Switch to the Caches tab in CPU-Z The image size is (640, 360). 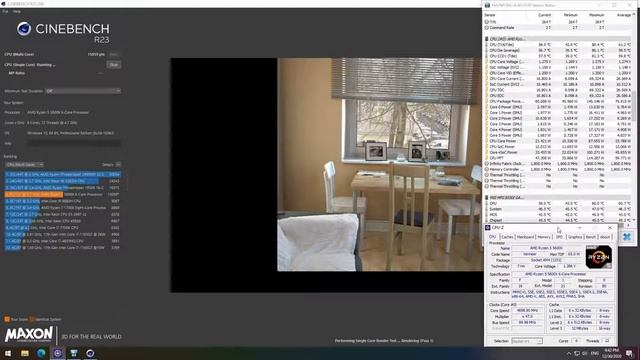coord(507,237)
